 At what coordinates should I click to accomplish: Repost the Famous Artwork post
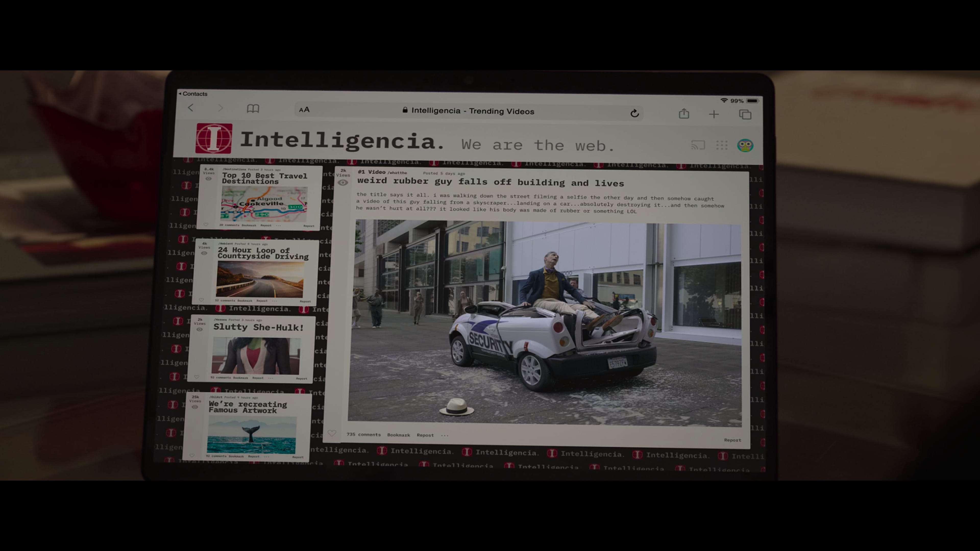254,456
